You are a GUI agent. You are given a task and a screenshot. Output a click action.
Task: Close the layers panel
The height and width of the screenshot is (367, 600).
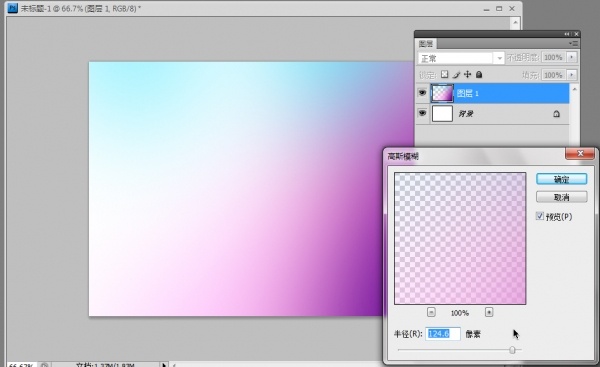576,34
